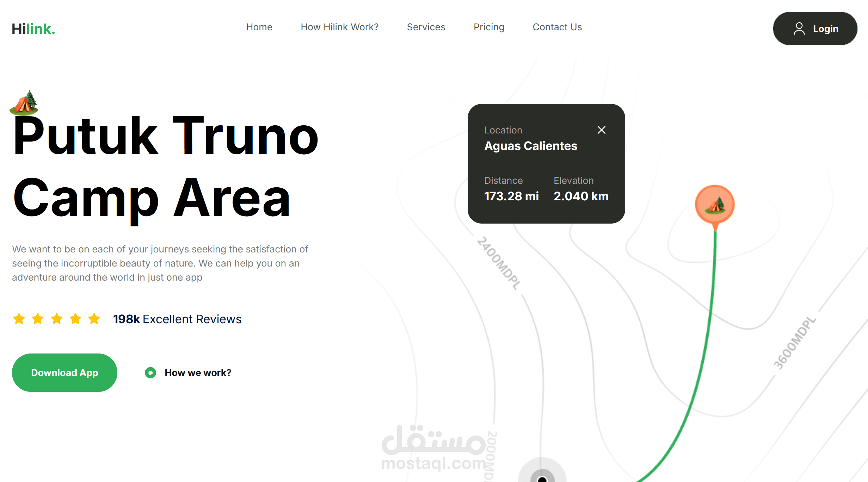Click the How we work? link
Image resolution: width=868 pixels, height=482 pixels.
coord(198,373)
